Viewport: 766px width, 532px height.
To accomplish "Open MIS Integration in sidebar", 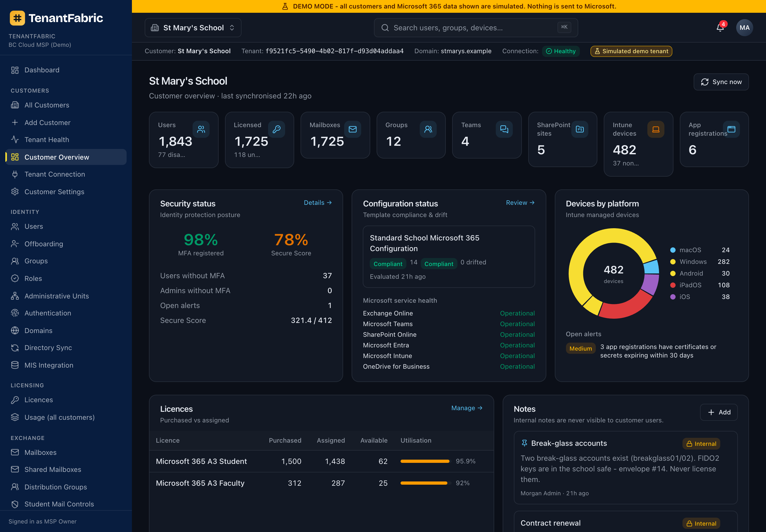I will [x=66, y=365].
